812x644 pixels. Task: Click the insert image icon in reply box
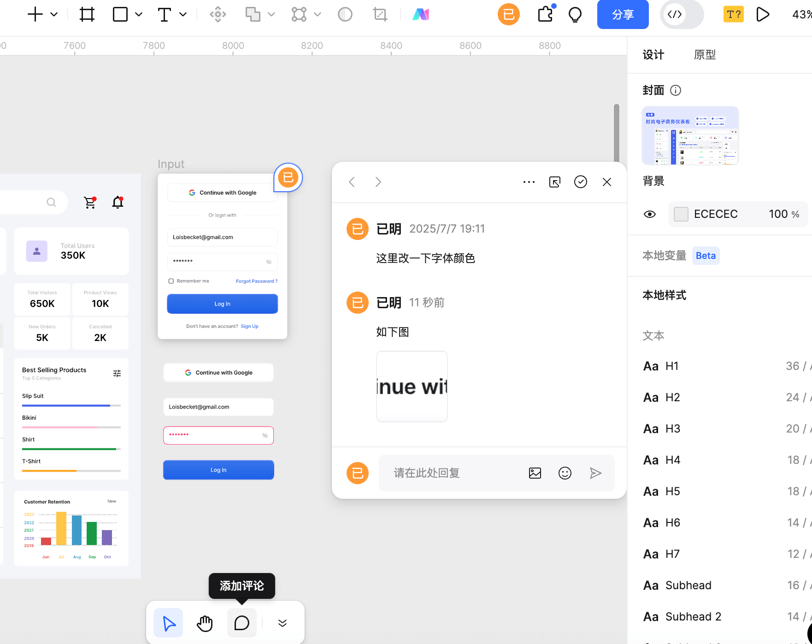(535, 473)
